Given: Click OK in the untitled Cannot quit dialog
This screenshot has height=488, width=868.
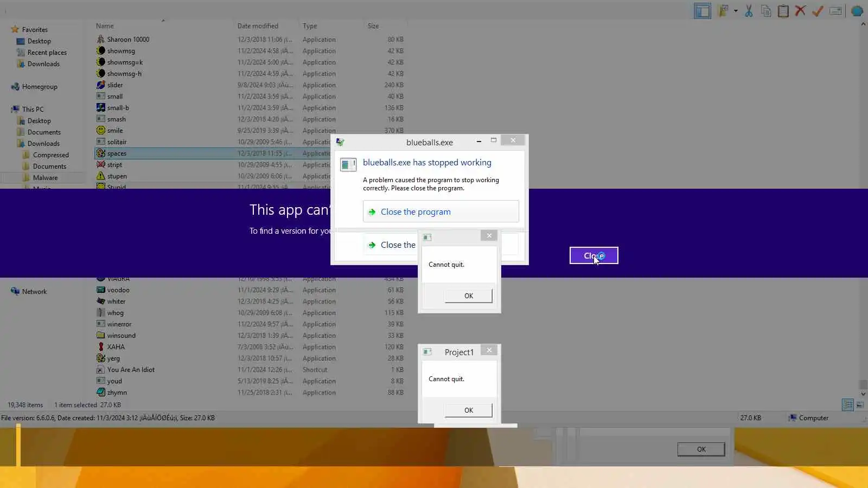Looking at the screenshot, I should click(469, 296).
